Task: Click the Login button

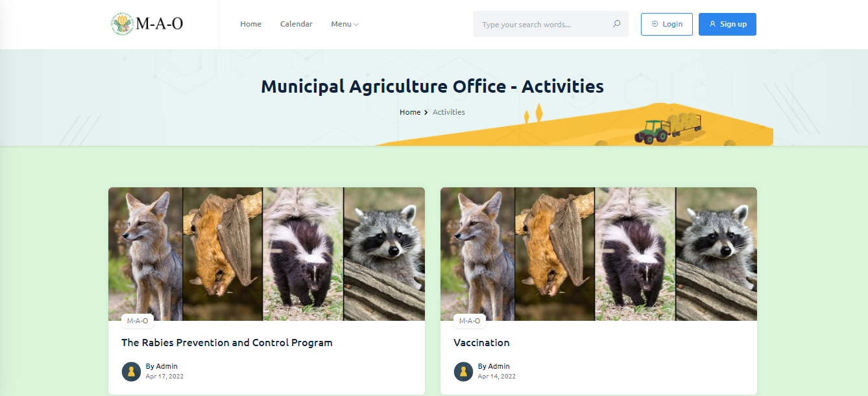Action: [x=666, y=24]
